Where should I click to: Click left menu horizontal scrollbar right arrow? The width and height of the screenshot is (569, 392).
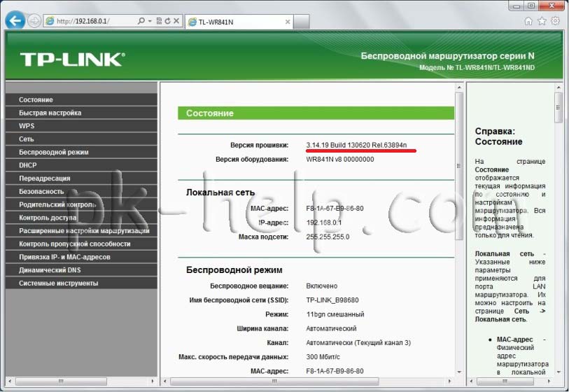pos(153,381)
